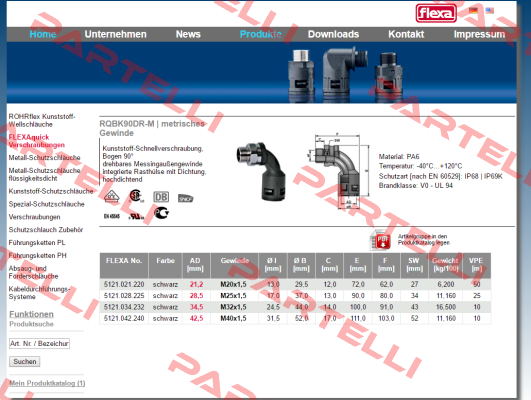Click the PDF product catalog icon

point(381,240)
